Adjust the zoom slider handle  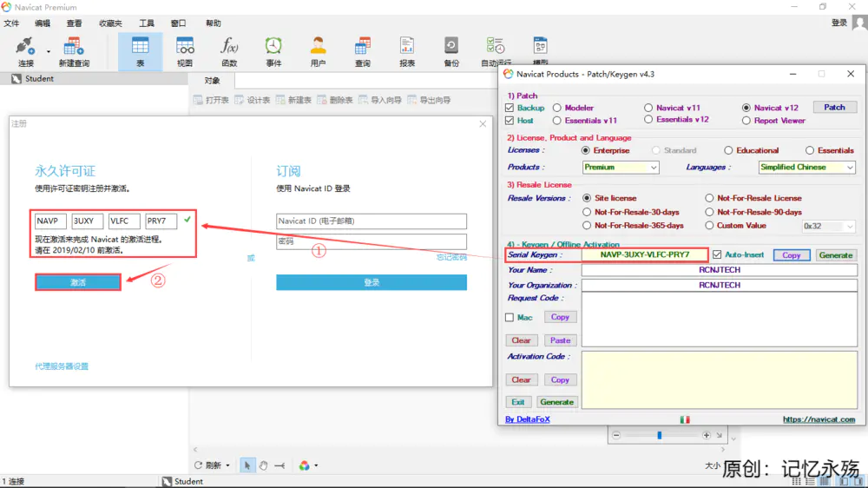(660, 435)
